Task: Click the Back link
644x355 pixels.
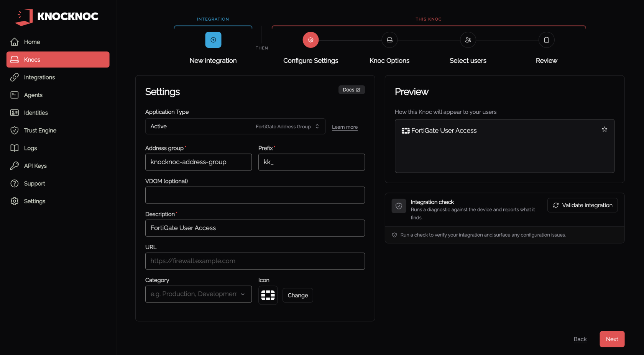Action: [580, 339]
